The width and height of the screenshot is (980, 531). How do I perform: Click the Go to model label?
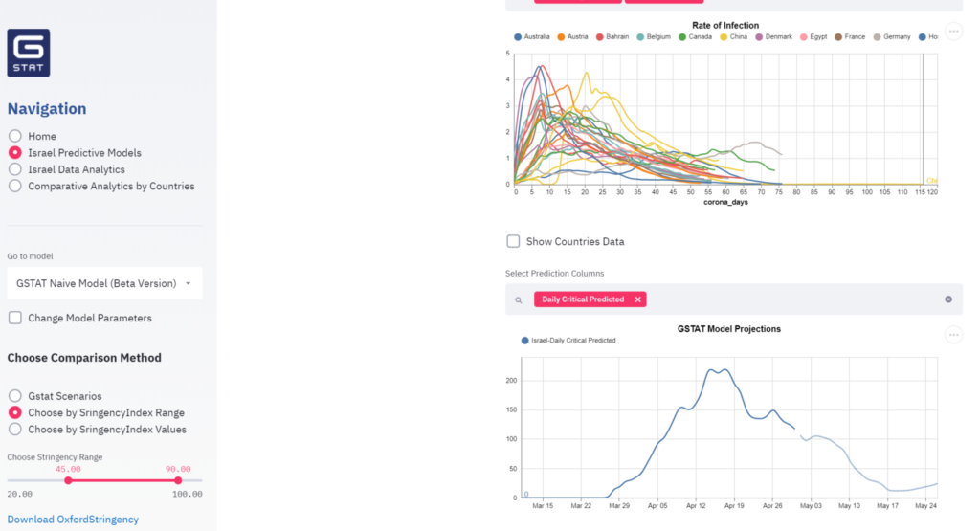(x=30, y=256)
